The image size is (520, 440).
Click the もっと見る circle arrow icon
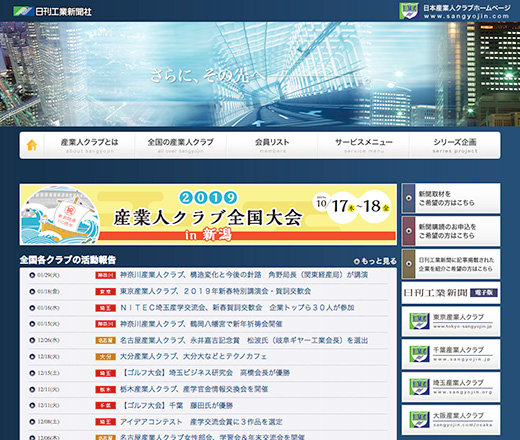(x=357, y=262)
